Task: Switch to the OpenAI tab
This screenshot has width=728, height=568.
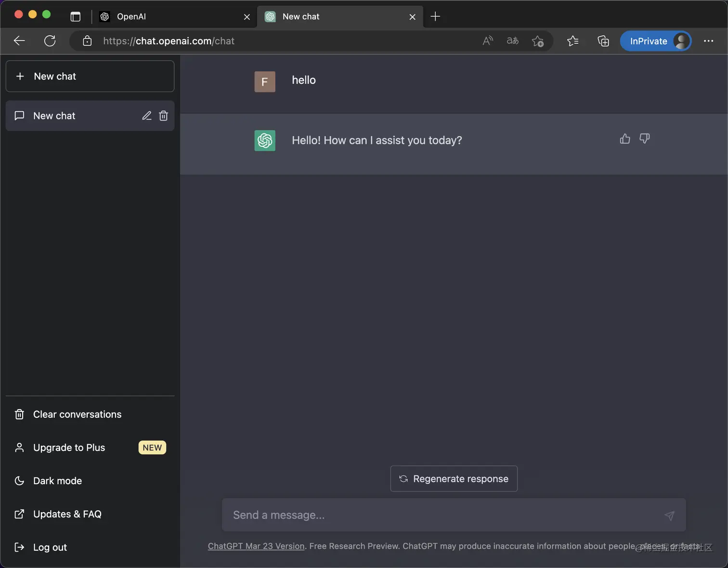Action: pos(173,16)
